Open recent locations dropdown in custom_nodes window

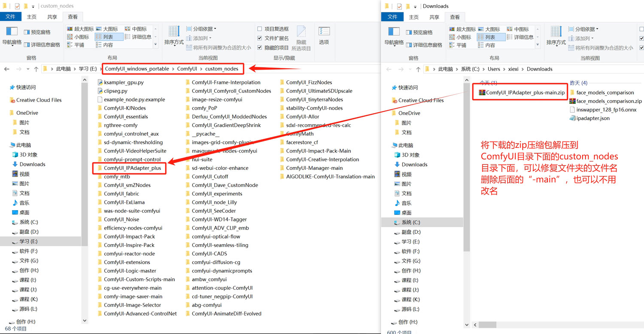click(x=28, y=69)
